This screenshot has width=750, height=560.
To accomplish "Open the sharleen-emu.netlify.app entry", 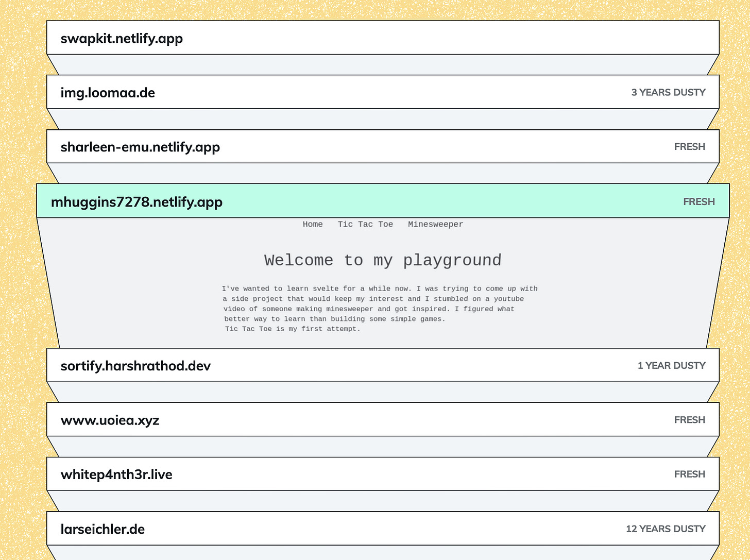I will click(x=383, y=146).
